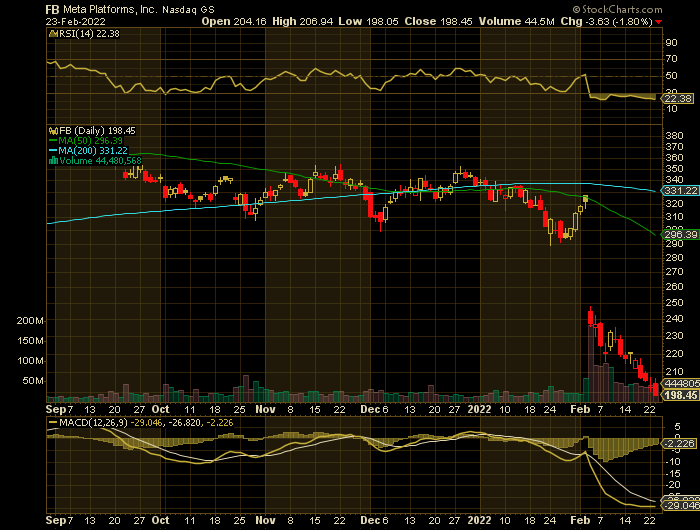The image size is (700, 530).
Task: Click the volume bars icon in legend
Action: (53, 161)
